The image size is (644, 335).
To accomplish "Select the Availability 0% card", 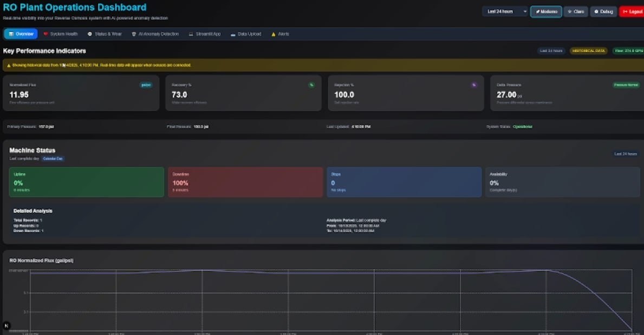I will pos(563,182).
